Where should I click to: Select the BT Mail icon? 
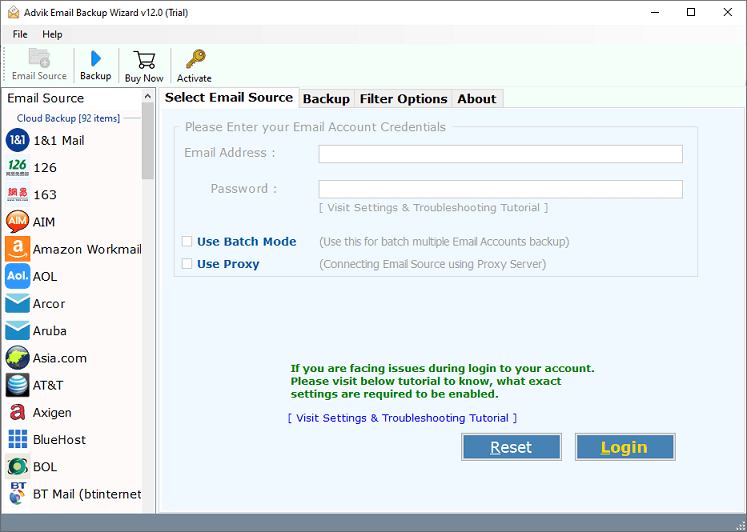(18, 493)
